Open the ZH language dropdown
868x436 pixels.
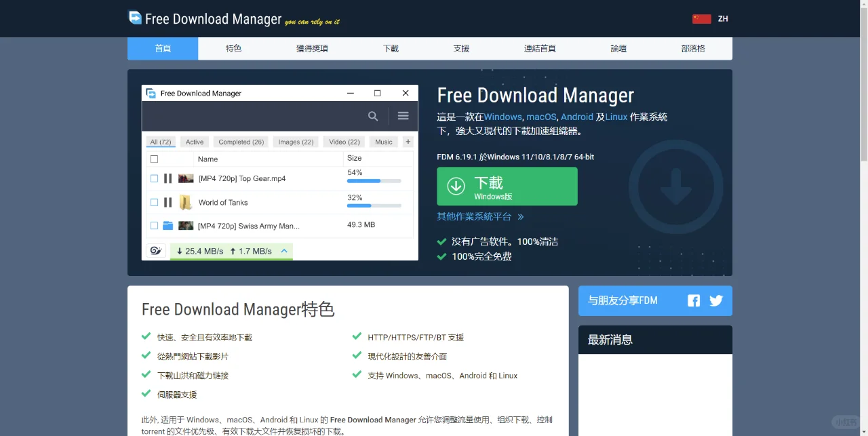click(723, 19)
